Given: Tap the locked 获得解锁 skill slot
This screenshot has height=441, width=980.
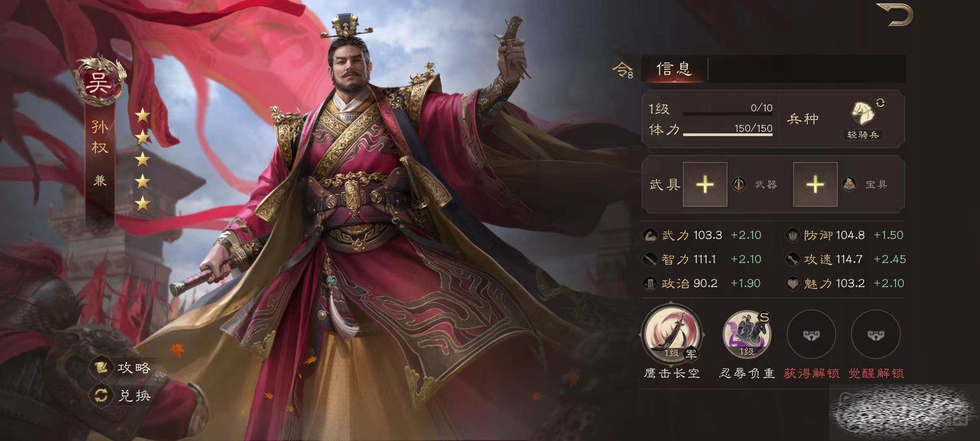Looking at the screenshot, I should pos(811,334).
